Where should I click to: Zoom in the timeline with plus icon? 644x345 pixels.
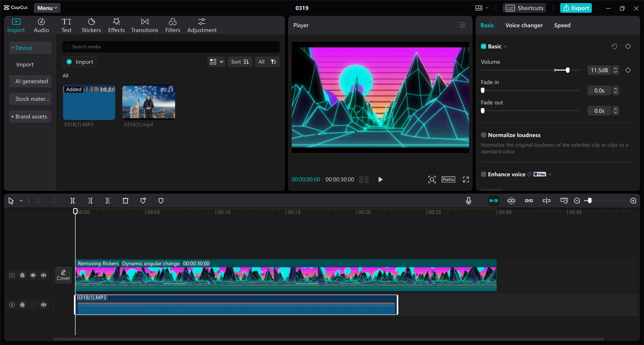(633, 201)
